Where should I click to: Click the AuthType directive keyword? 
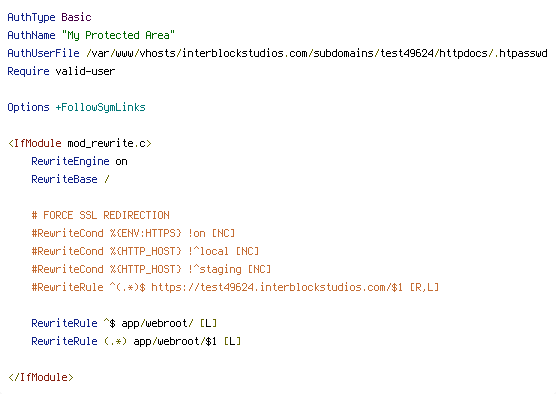31,17
